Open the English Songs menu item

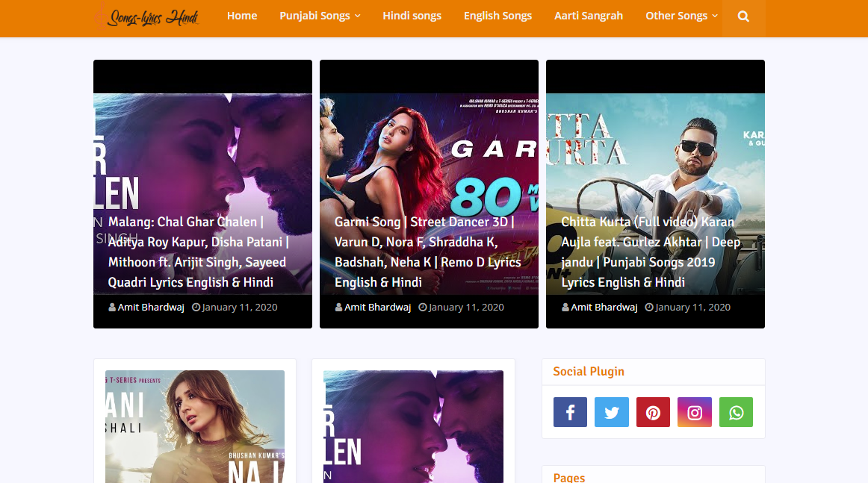click(x=497, y=16)
